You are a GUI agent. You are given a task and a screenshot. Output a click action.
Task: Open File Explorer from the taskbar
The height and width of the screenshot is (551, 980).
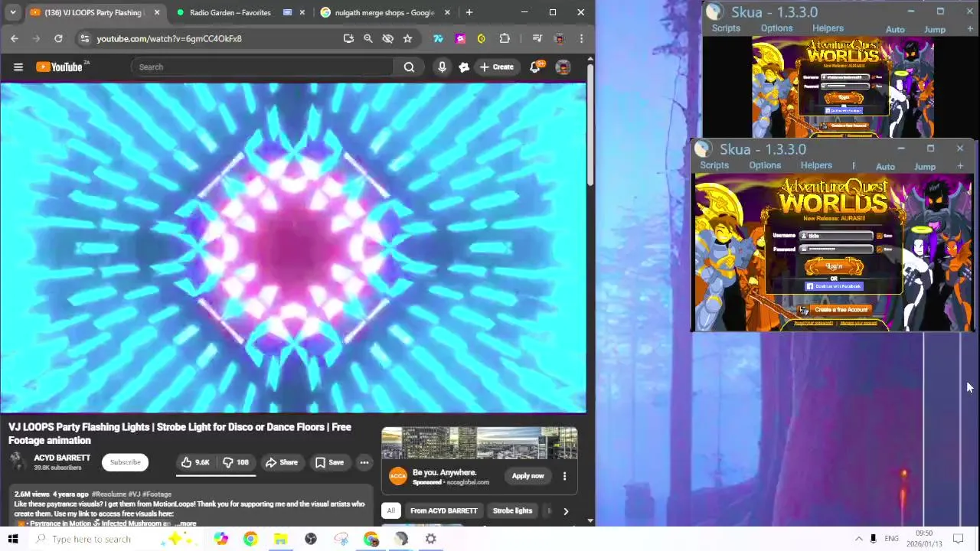(x=280, y=539)
